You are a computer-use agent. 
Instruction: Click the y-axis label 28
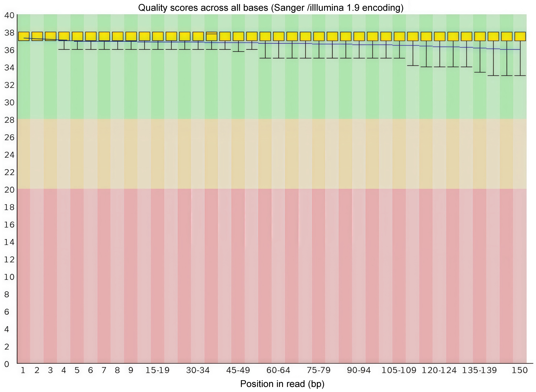coord(9,120)
